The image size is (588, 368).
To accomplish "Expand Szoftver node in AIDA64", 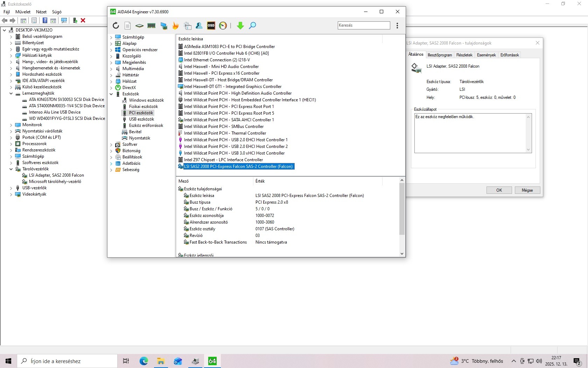I will 111,144.
